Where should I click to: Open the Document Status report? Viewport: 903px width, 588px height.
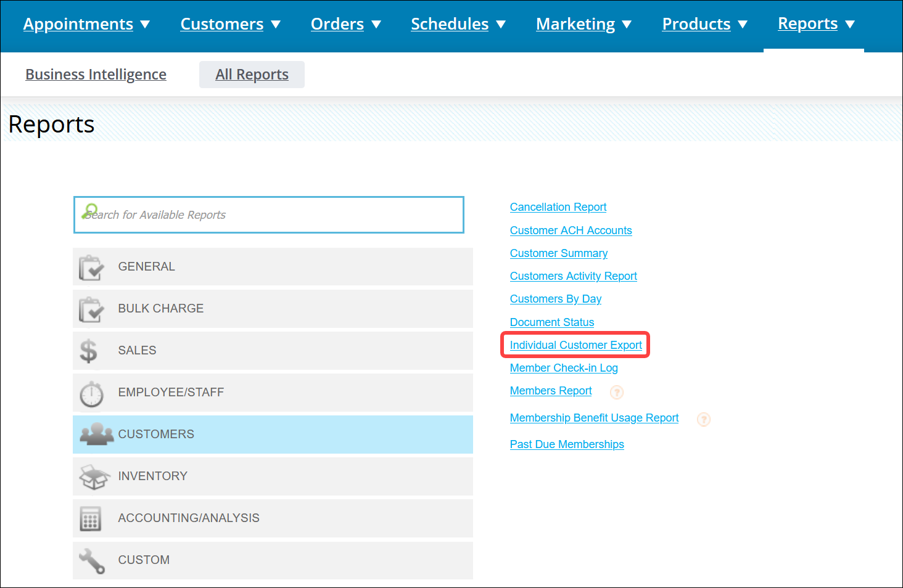point(552,322)
